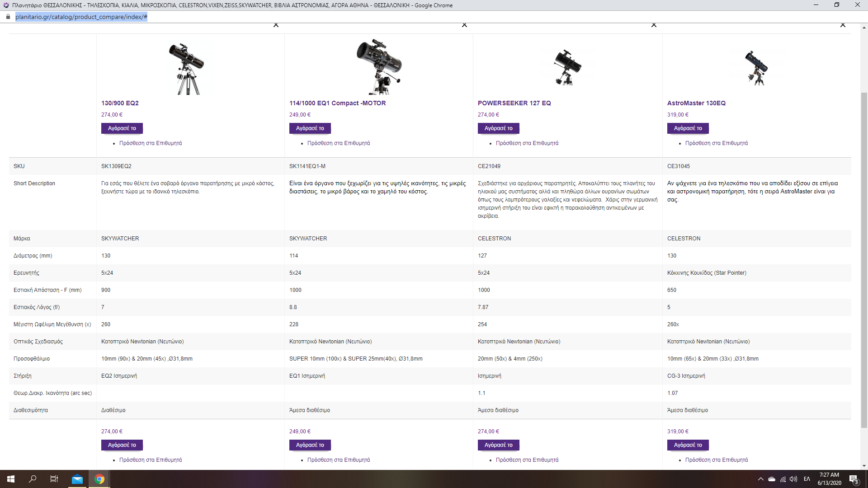This screenshot has width=868, height=488.
Task: Add 114/1000 EQ1 Compact to wishlist, top link
Action: (x=339, y=143)
